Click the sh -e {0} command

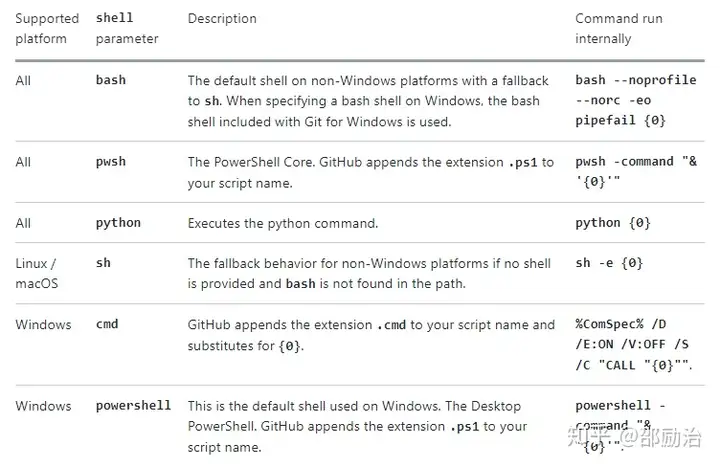click(x=609, y=263)
